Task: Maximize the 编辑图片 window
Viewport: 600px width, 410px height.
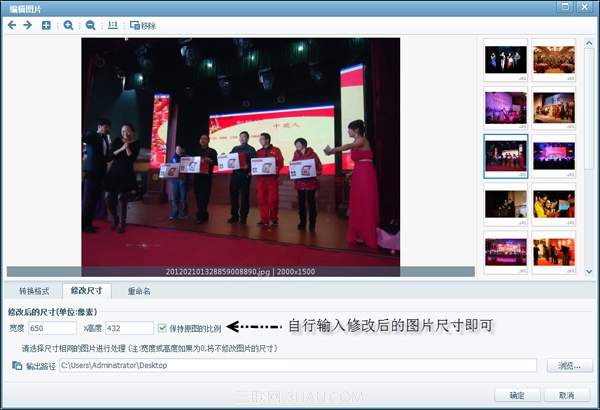Action: 565,7
